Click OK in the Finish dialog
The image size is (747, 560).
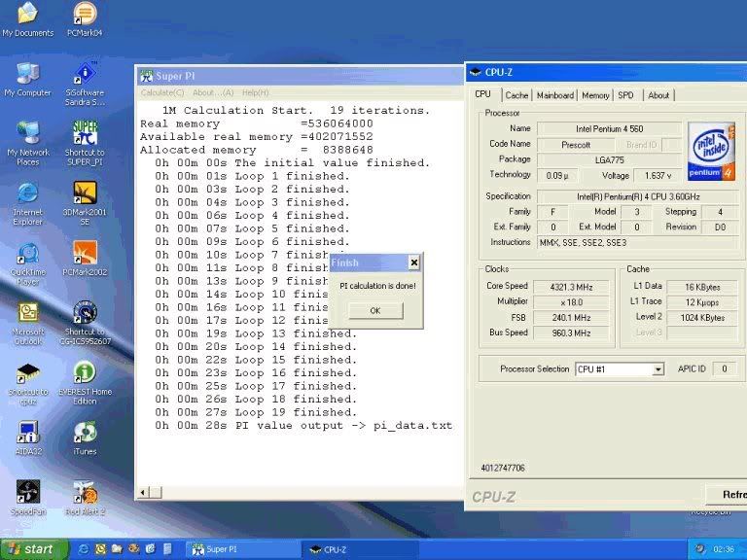tap(375, 310)
